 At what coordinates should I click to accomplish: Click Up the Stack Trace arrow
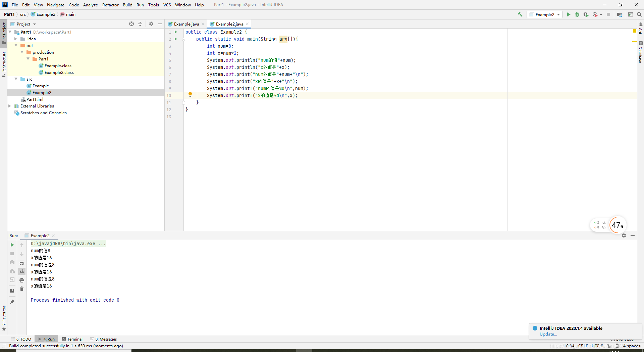tap(22, 245)
